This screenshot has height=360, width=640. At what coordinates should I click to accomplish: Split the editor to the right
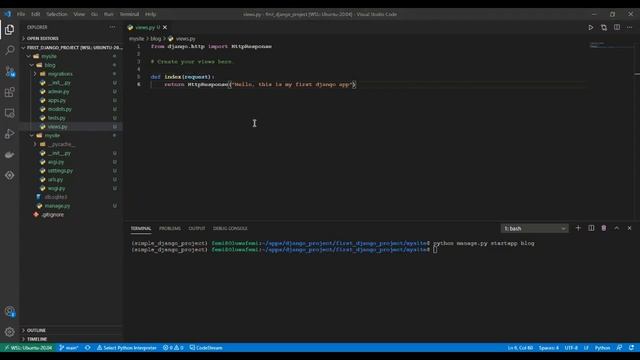(617, 27)
